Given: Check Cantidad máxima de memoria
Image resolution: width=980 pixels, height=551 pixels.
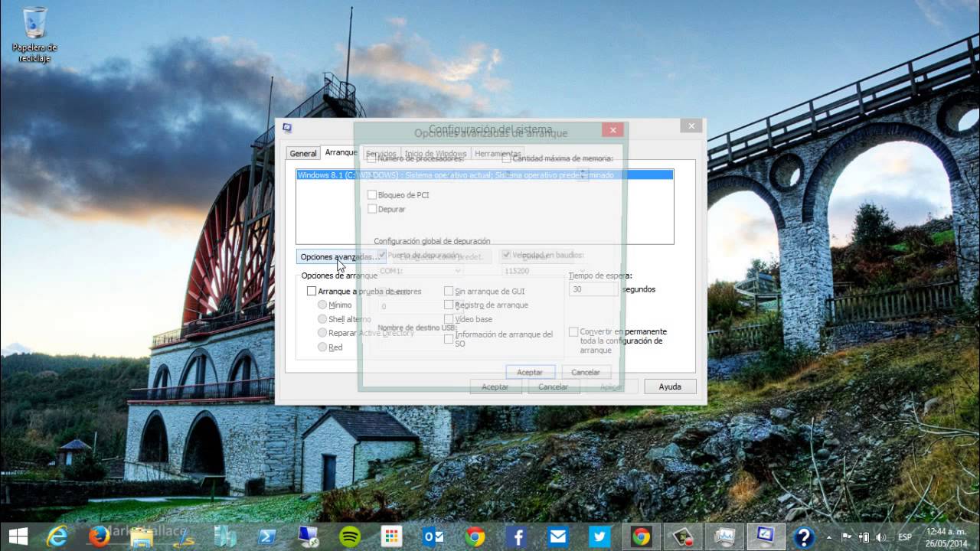Looking at the screenshot, I should pos(507,158).
